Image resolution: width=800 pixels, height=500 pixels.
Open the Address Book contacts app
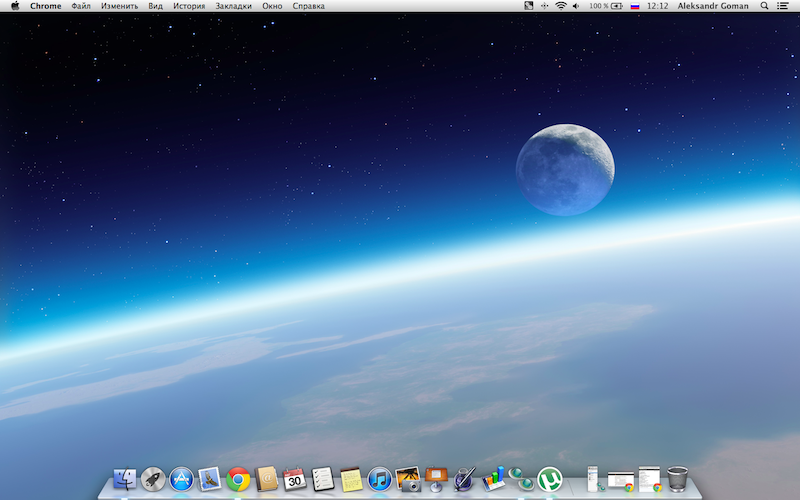266,479
